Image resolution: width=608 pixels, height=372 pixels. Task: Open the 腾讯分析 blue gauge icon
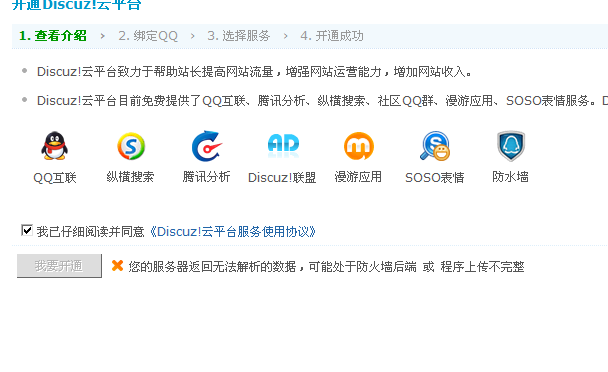point(207,146)
